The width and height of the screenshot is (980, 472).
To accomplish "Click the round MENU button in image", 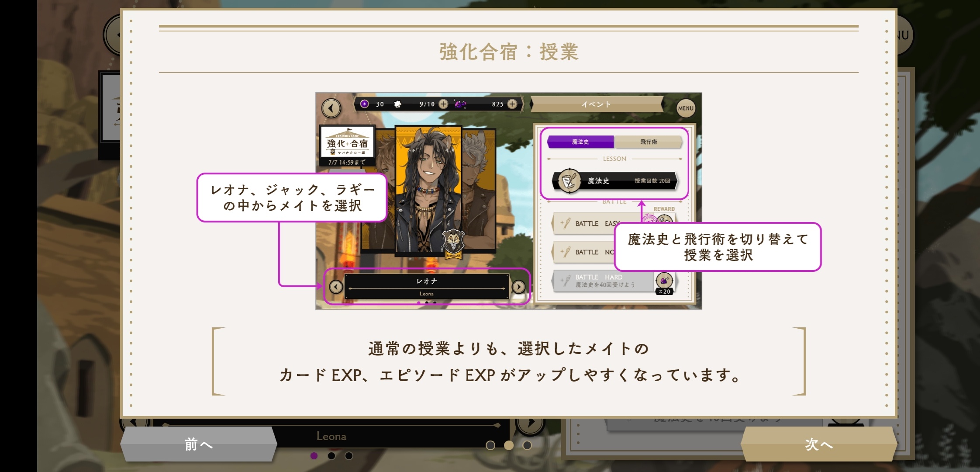I will point(686,108).
